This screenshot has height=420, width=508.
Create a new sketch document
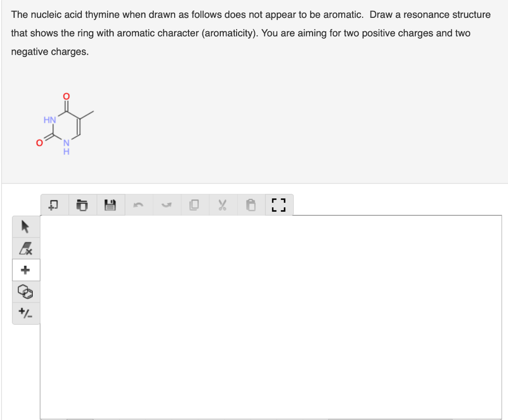[x=53, y=204]
